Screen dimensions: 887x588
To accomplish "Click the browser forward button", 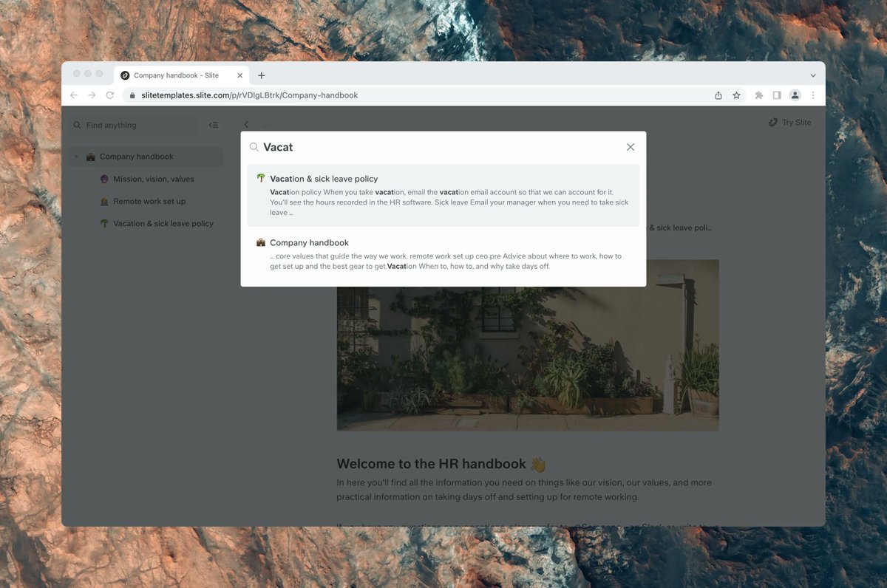I will point(92,95).
